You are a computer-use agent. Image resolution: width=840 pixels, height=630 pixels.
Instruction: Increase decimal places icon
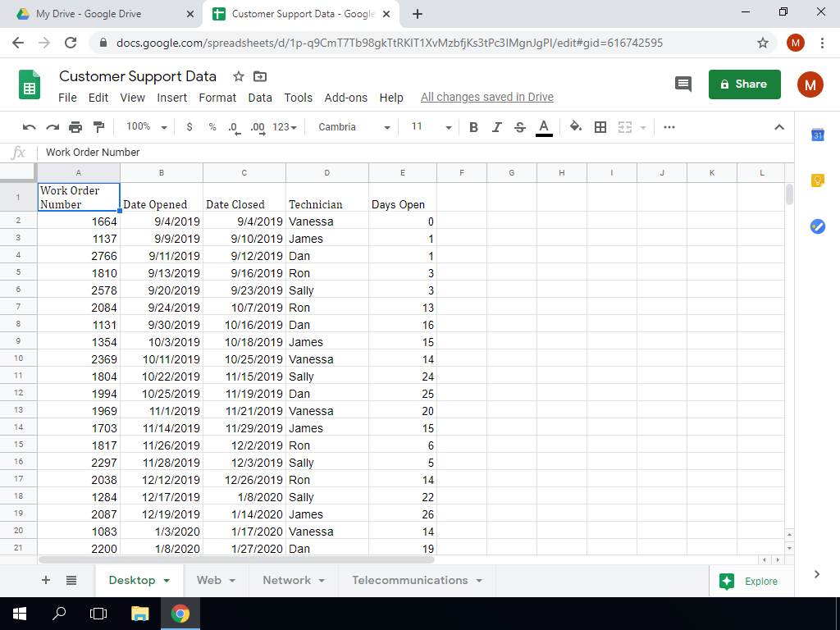[x=258, y=127]
